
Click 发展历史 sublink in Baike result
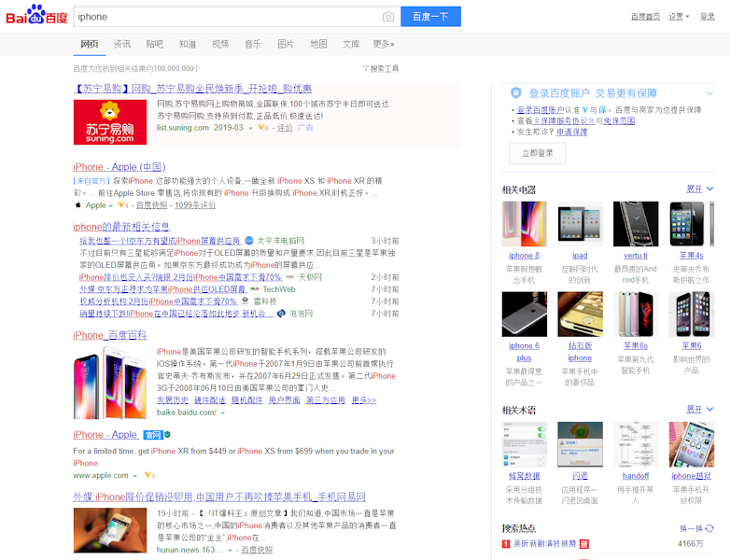[x=173, y=400]
